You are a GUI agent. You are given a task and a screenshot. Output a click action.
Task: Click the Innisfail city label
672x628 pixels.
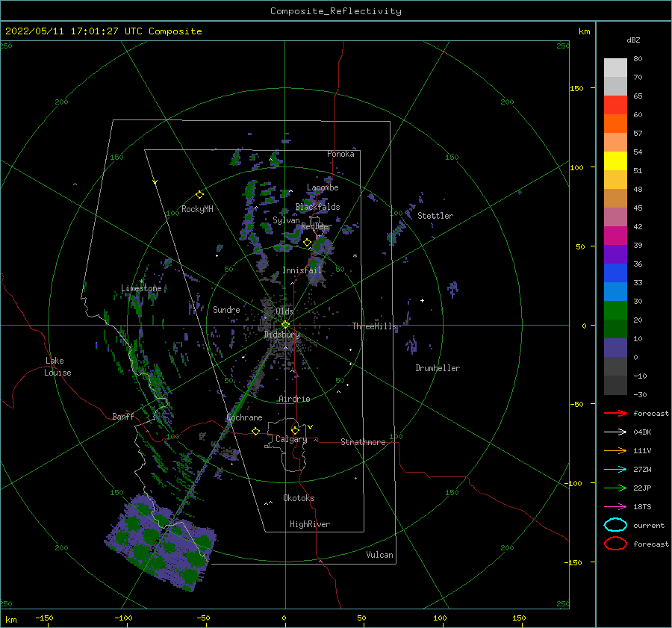coord(302,270)
